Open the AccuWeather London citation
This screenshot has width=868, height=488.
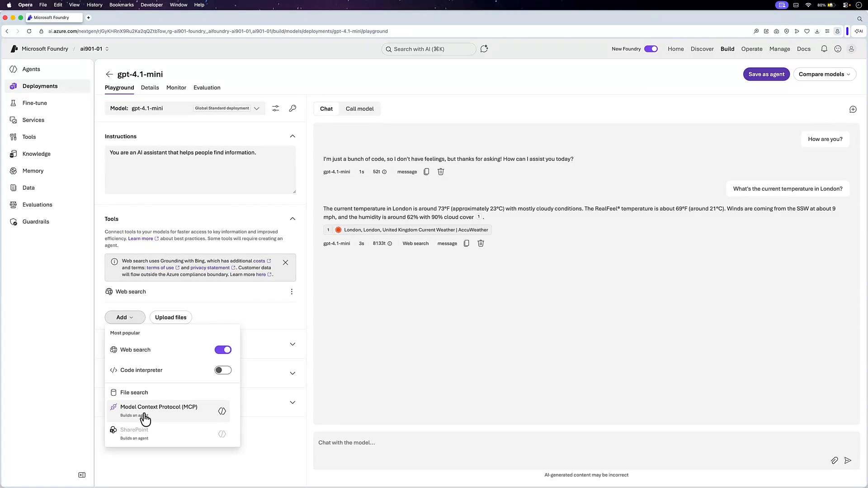pyautogui.click(x=407, y=230)
